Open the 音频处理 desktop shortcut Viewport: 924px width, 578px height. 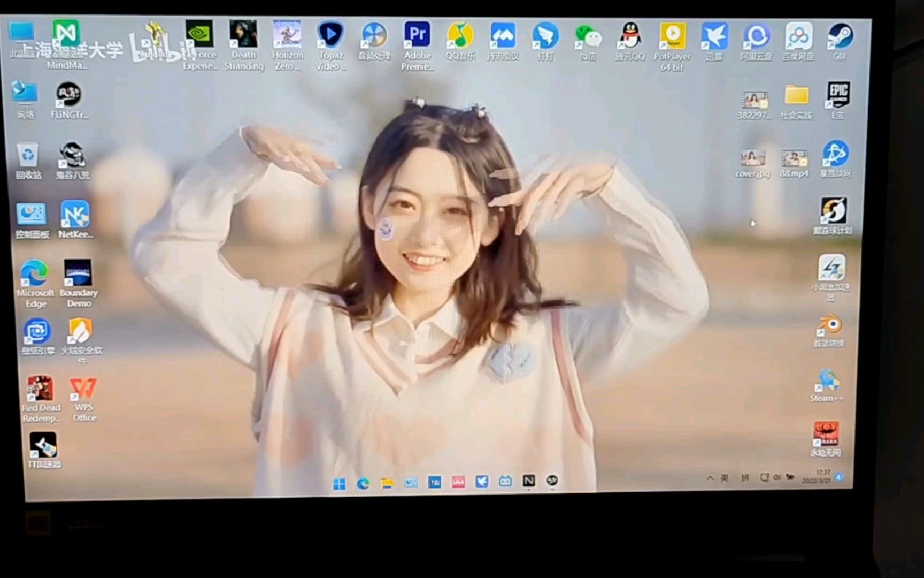point(374,42)
